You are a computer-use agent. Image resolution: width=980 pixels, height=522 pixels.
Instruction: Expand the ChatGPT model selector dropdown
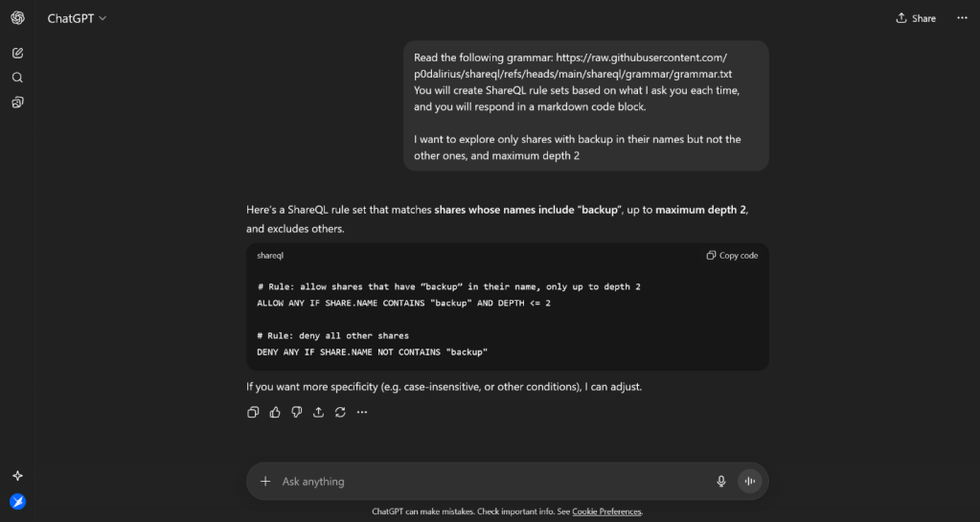pos(77,19)
